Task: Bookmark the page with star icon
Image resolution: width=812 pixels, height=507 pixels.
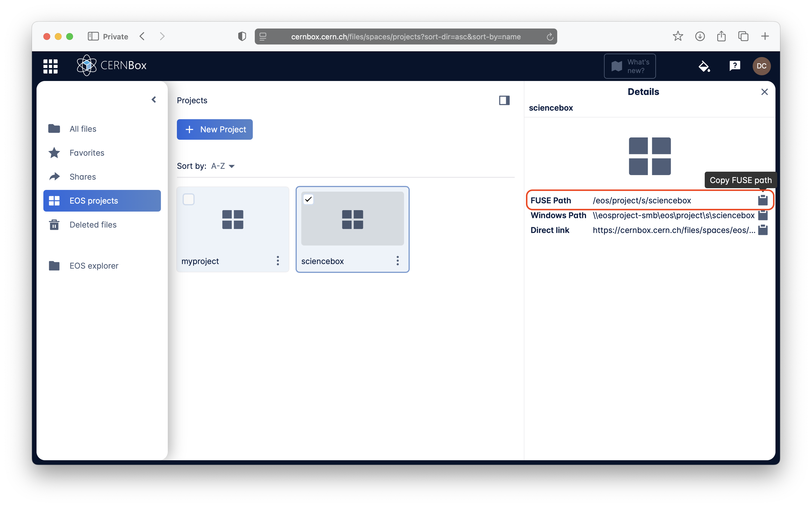Action: coord(678,36)
